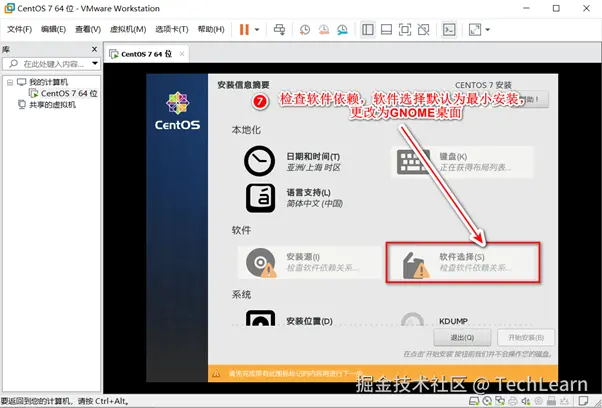
Task: Click the hard disk status bar icon
Action: pos(474,401)
